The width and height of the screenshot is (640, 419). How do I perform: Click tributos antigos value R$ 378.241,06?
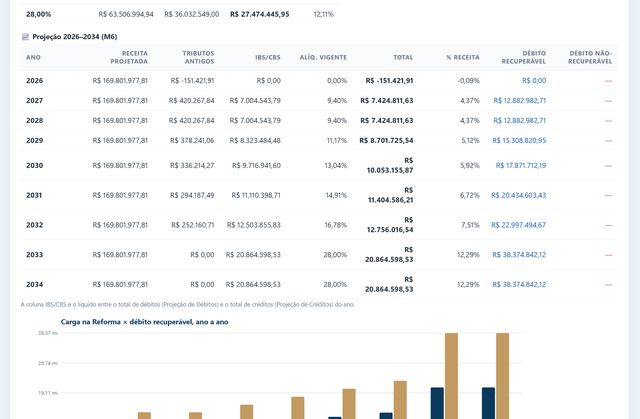click(192, 141)
